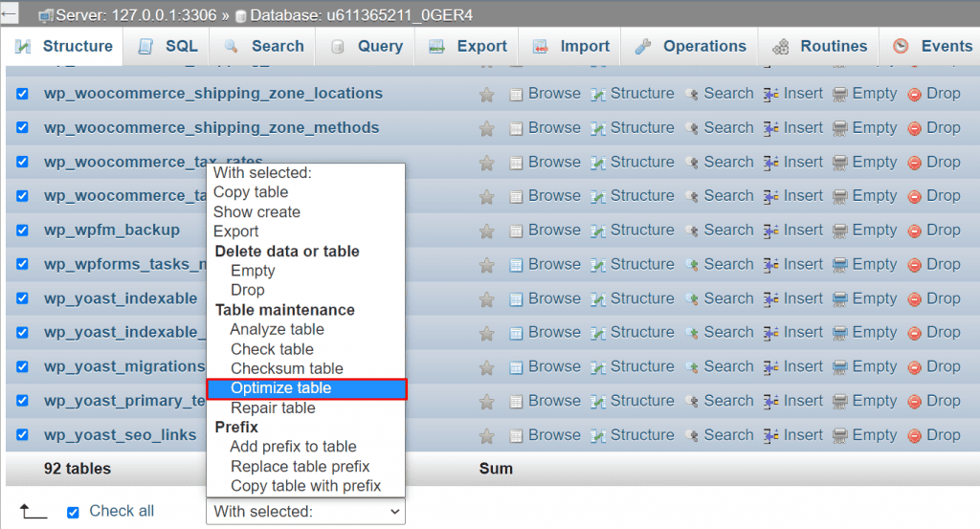Click the Sum label in footer row
The width and height of the screenshot is (980, 529).
pyautogui.click(x=497, y=469)
